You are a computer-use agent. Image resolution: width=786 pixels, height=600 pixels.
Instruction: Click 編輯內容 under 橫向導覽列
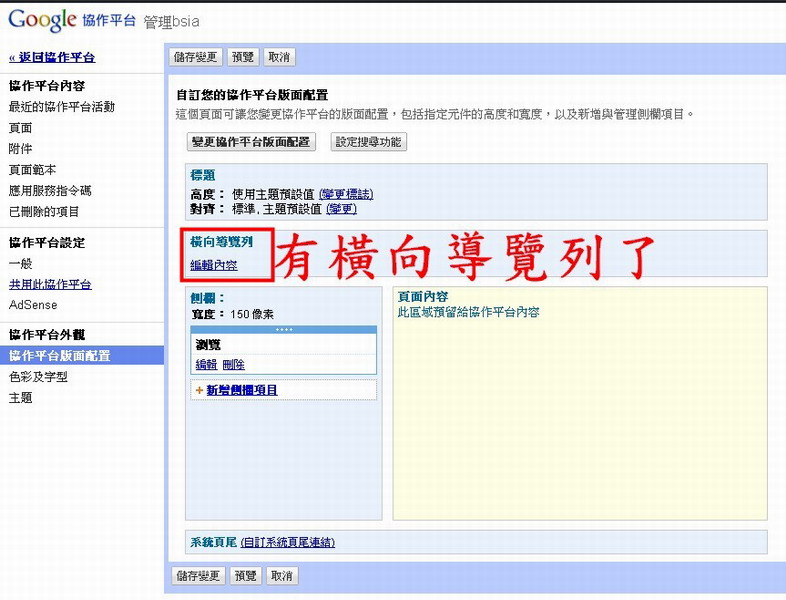click(214, 265)
